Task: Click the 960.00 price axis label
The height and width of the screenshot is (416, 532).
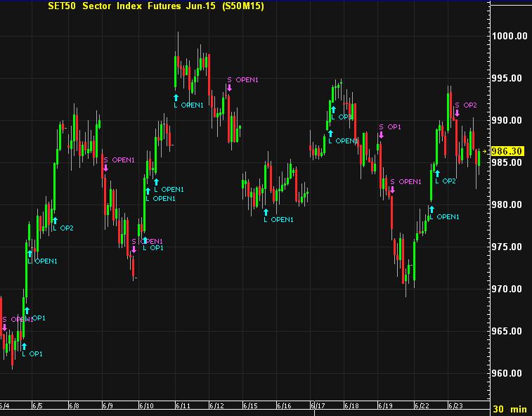Action: click(509, 374)
